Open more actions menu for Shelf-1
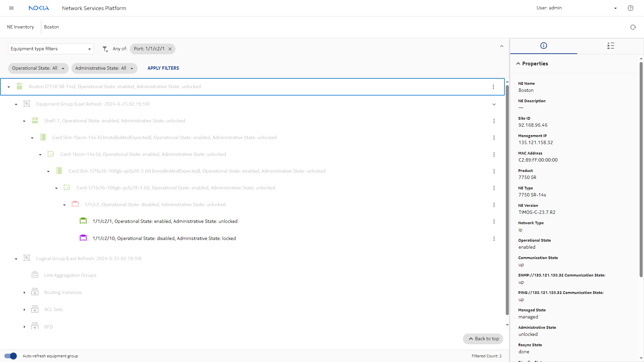Screen dimensions: 644x362 (494, 121)
